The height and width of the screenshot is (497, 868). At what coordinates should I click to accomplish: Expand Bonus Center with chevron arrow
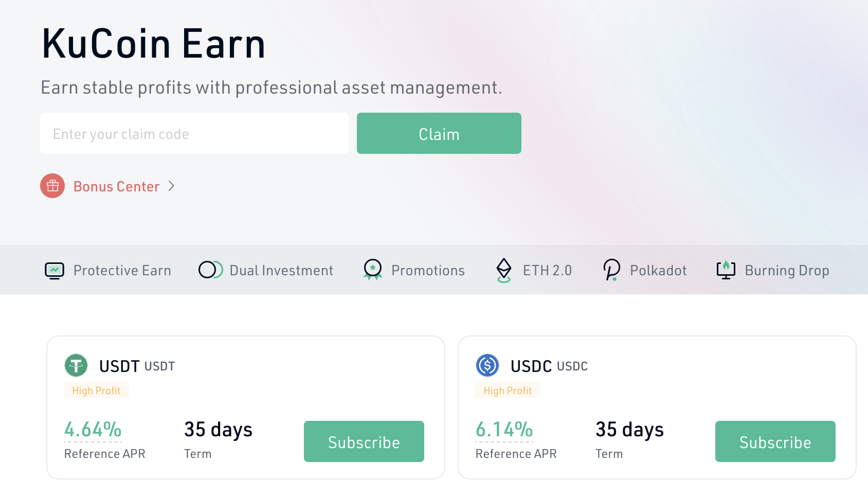point(172,186)
